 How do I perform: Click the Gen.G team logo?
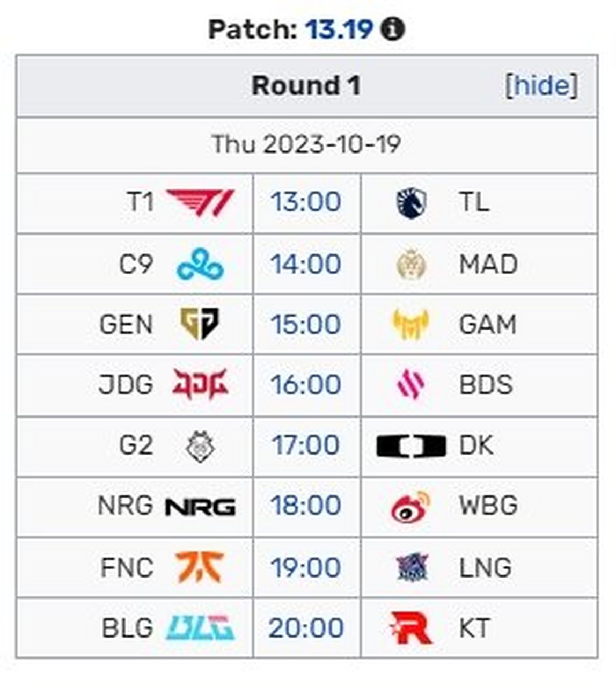tap(200, 324)
